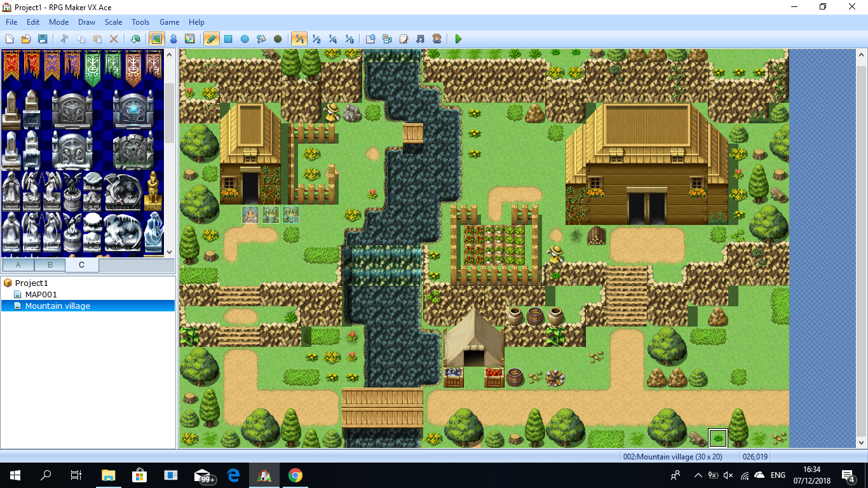The width and height of the screenshot is (868, 488).
Task: Pick the golden statue tile from the palette
Action: pyautogui.click(x=153, y=190)
